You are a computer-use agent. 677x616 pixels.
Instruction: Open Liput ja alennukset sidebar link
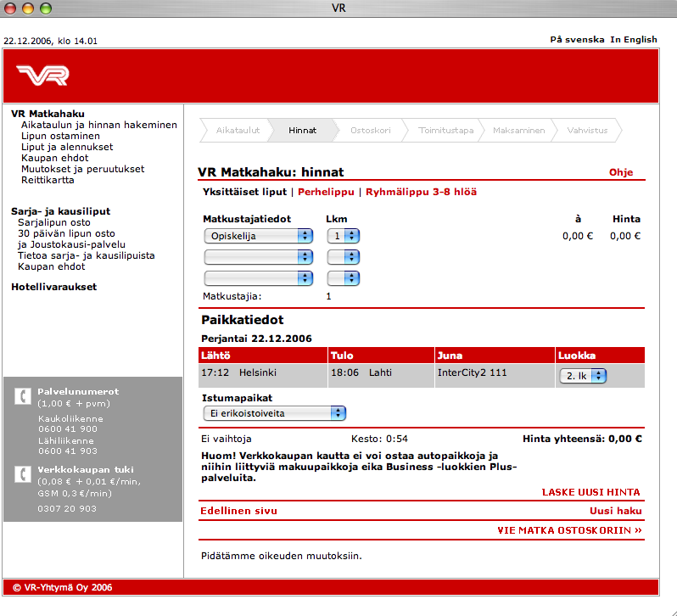(x=67, y=147)
